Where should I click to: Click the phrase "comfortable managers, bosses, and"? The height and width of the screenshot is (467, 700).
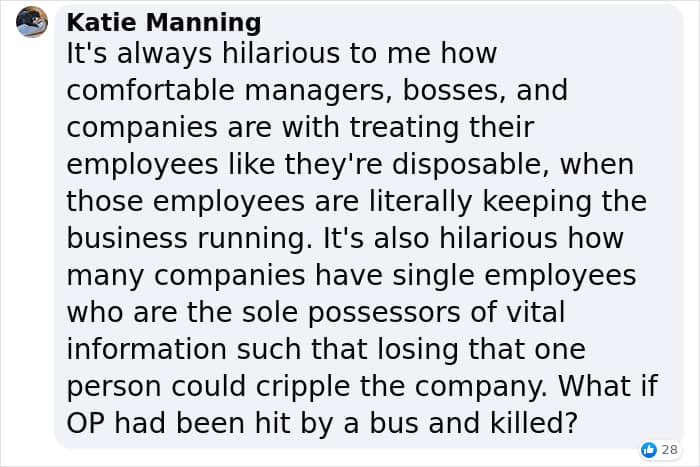coord(317,90)
